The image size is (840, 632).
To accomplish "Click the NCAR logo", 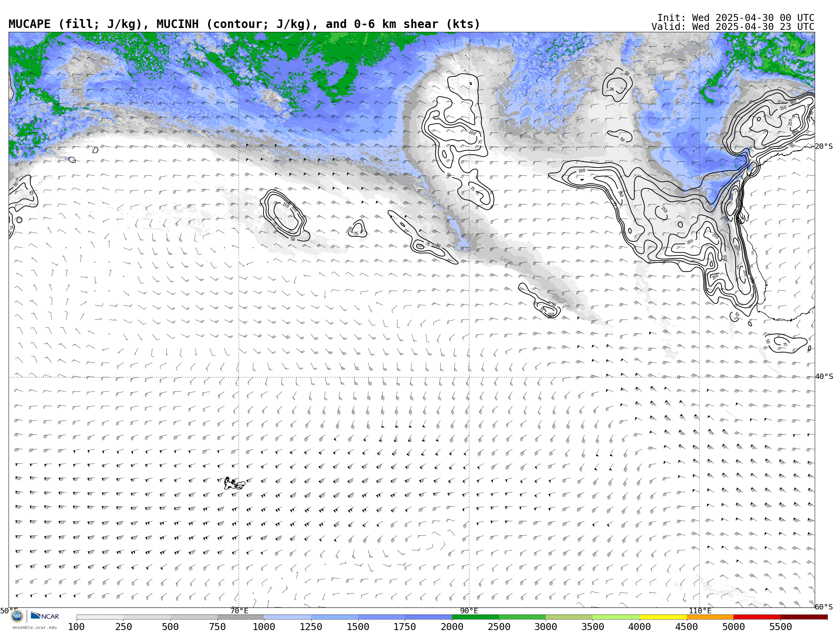I will [x=45, y=616].
